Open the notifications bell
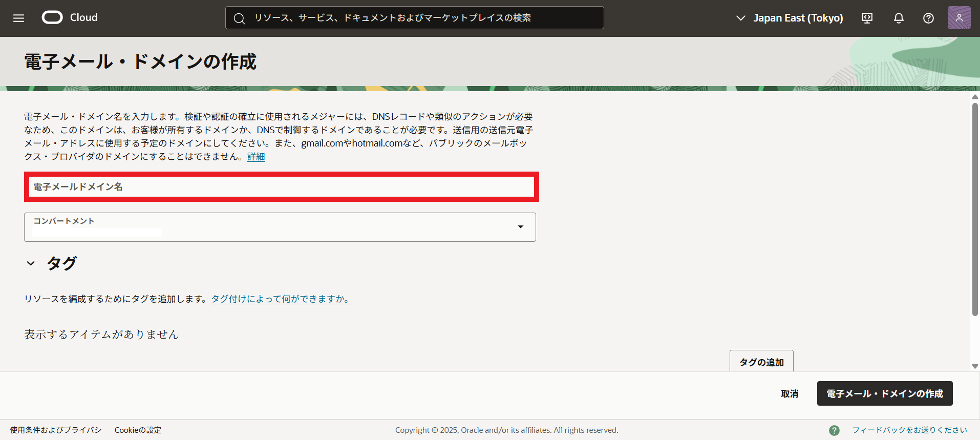This screenshot has width=980, height=440. (899, 18)
